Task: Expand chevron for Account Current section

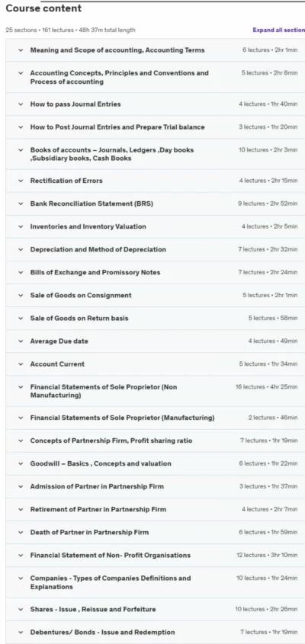Action: coord(21,364)
